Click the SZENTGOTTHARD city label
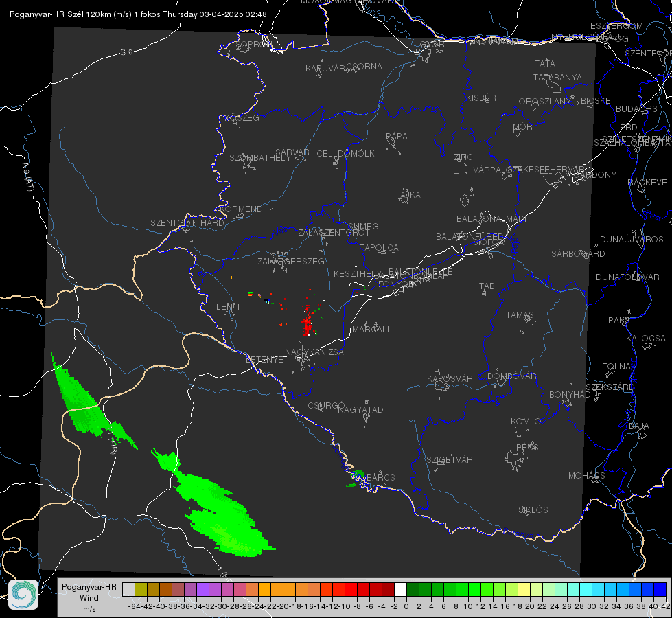Screen dimensions: 672x618 coord(187,223)
